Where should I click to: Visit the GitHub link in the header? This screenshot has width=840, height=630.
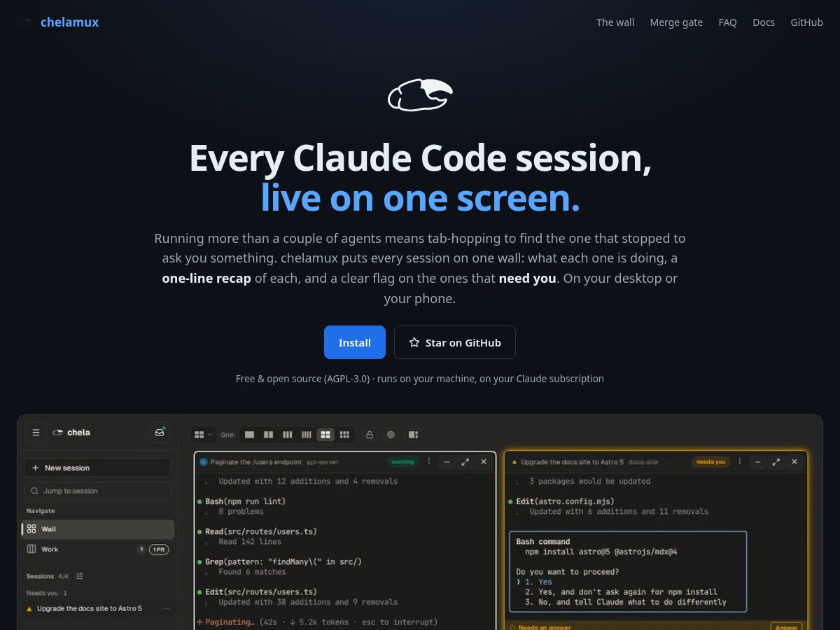coord(806,22)
